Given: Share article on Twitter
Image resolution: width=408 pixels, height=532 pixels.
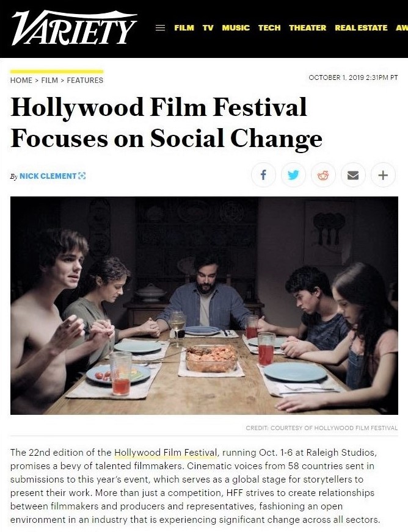Looking at the screenshot, I should click(293, 176).
